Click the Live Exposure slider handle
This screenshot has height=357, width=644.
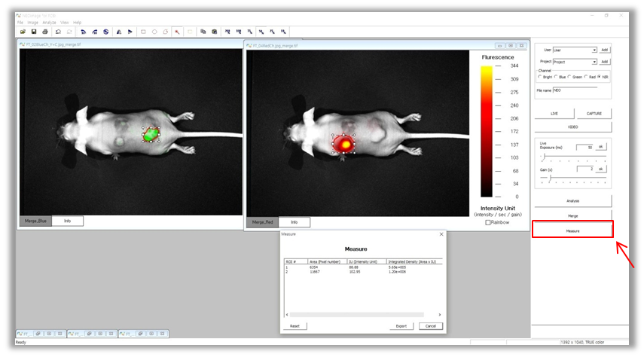pyautogui.click(x=544, y=157)
